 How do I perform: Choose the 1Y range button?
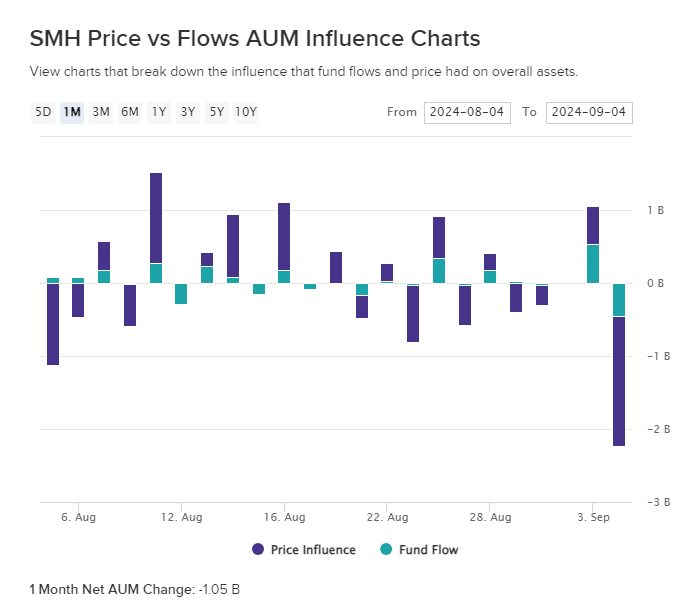click(x=159, y=112)
